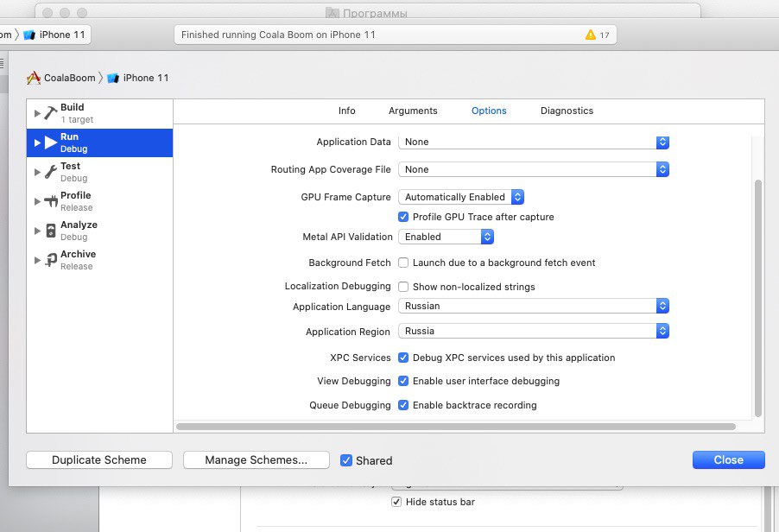Viewport: 779px width, 532px height.
Task: Enable Show non-localized strings checkbox
Action: coord(403,287)
